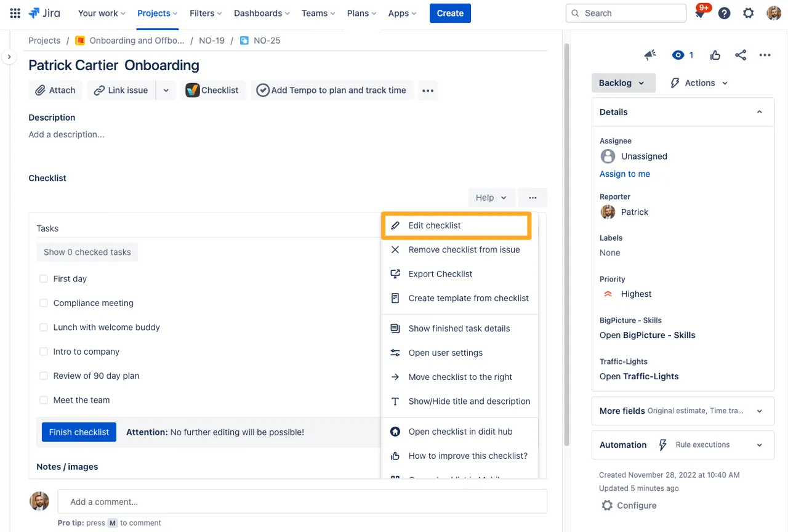Open the Your work dropdown
The image size is (788, 532).
coord(102,13)
